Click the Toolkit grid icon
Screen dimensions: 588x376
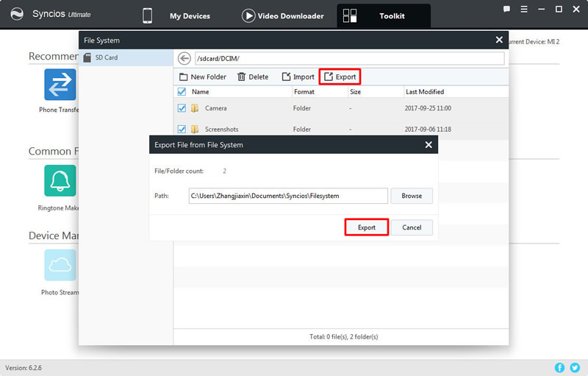[x=350, y=15]
